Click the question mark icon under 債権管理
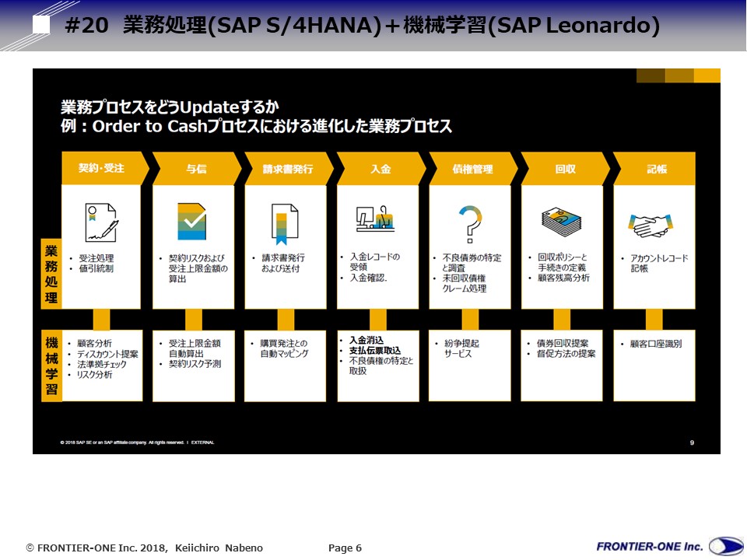This screenshot has width=747, height=560. (470, 224)
